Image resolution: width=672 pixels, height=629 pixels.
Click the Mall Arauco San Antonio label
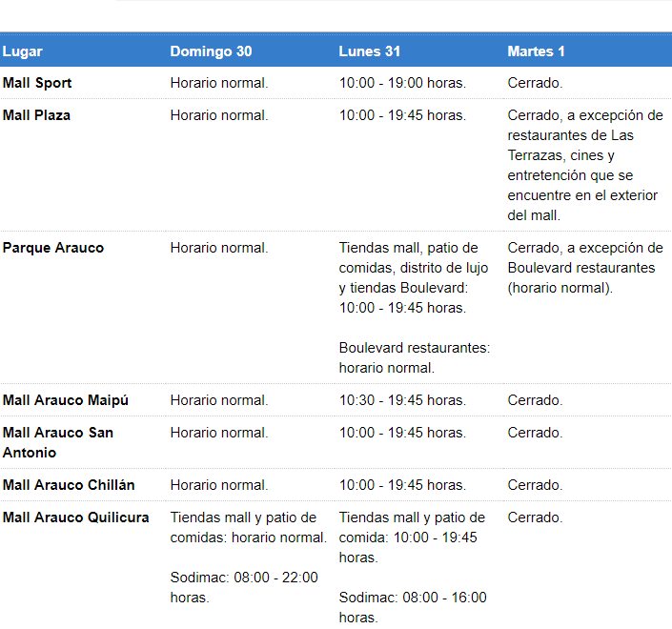point(58,442)
